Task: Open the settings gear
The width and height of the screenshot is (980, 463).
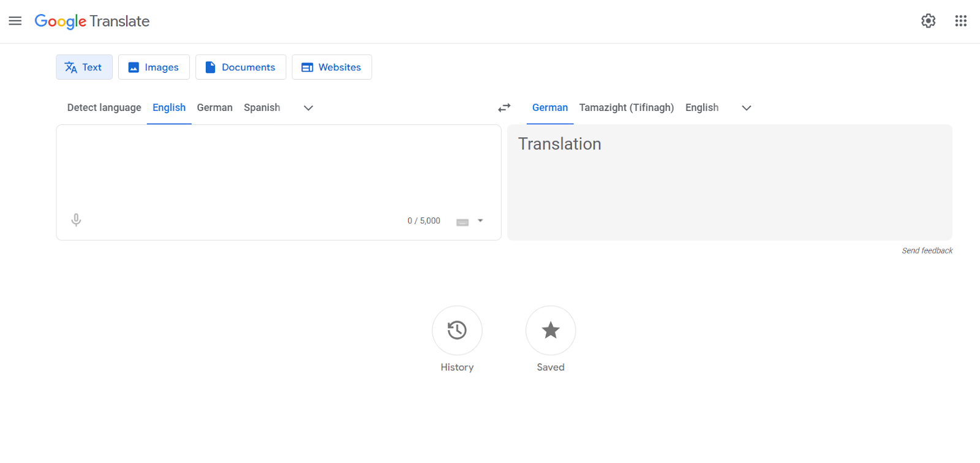Action: (x=929, y=21)
